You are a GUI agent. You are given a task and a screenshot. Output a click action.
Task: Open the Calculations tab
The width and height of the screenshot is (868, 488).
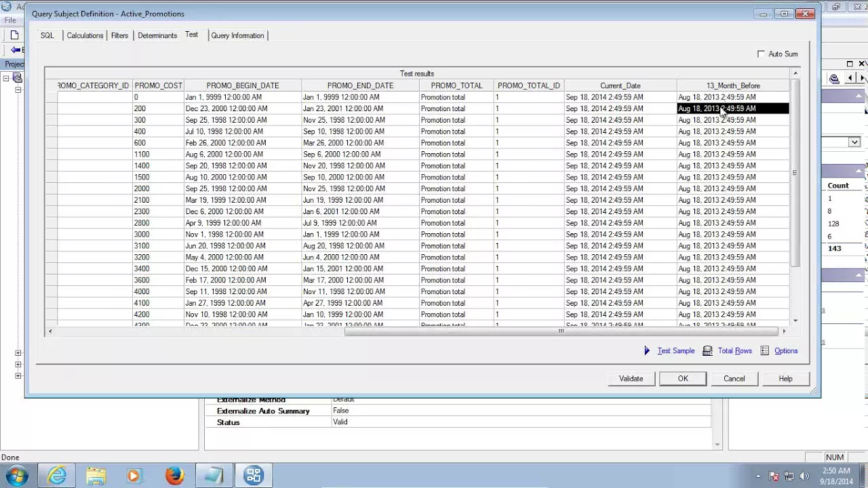click(85, 35)
